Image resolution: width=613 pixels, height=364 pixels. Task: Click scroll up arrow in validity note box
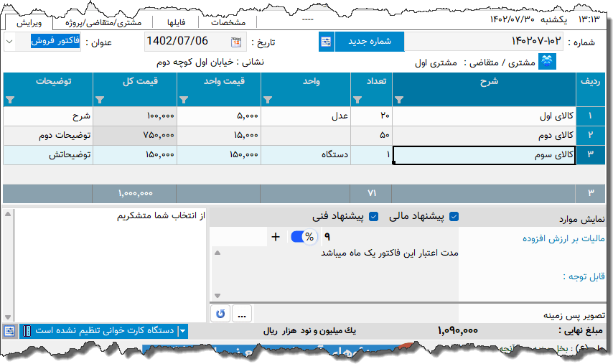point(217,253)
